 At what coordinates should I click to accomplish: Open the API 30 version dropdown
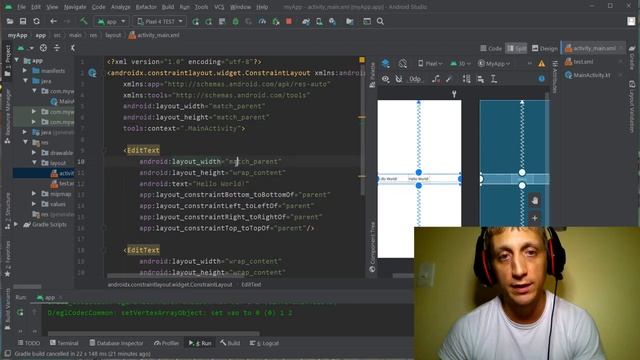[x=460, y=63]
